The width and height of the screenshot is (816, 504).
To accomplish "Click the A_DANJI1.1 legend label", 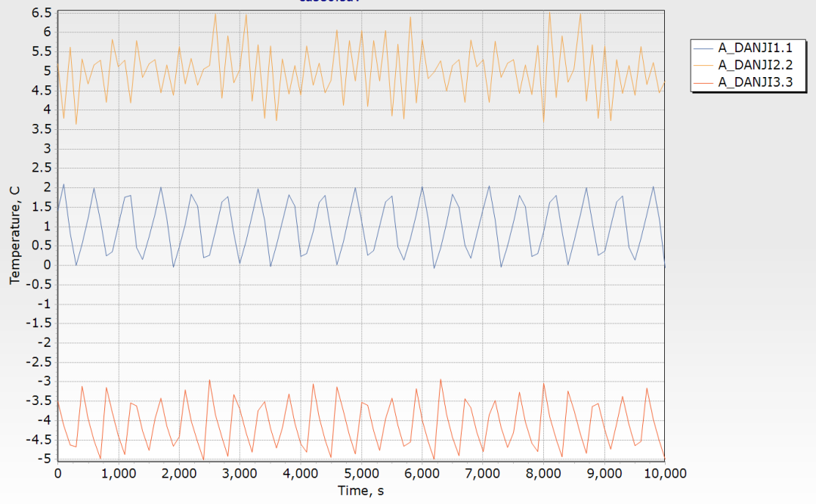I will (x=755, y=48).
